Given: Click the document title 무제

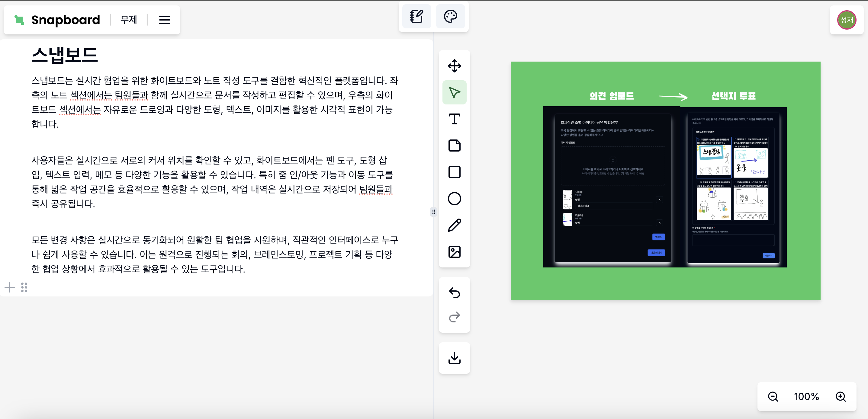Looking at the screenshot, I should tap(129, 20).
